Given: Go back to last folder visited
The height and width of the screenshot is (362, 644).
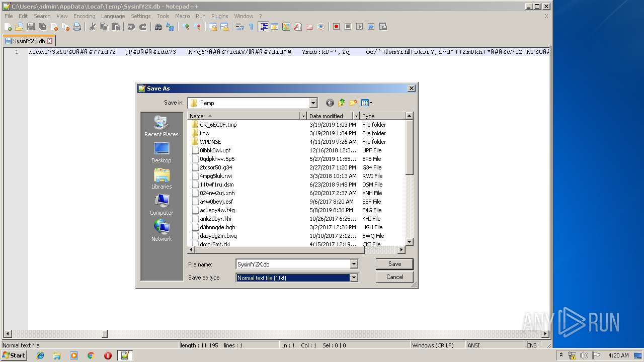Looking at the screenshot, I should (330, 103).
